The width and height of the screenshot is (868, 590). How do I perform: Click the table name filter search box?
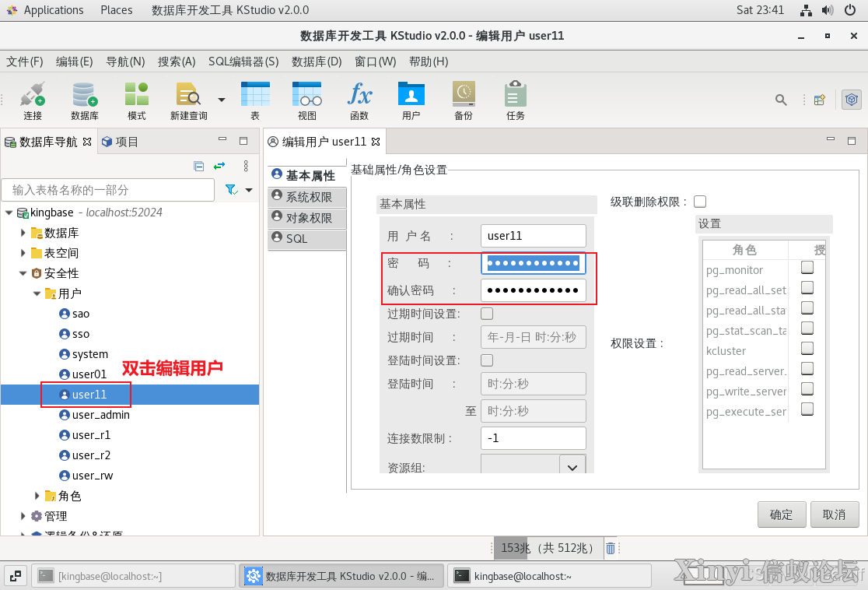tap(108, 190)
